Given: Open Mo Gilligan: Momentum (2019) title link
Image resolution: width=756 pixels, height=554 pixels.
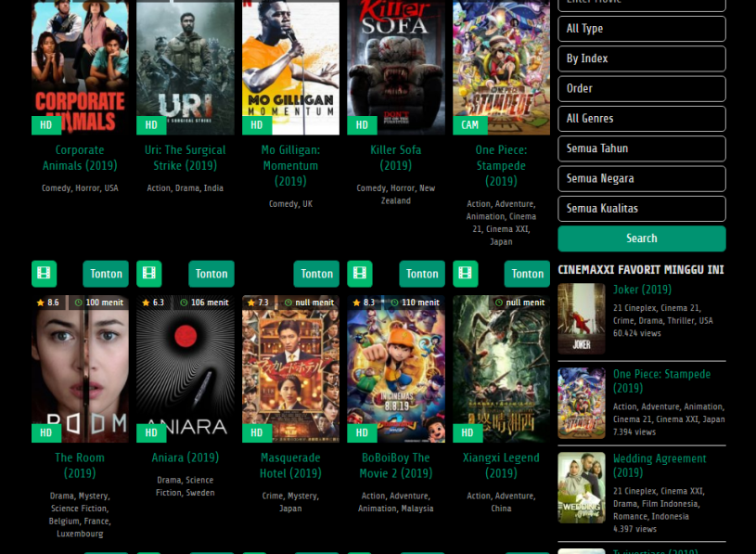Looking at the screenshot, I should [x=290, y=165].
